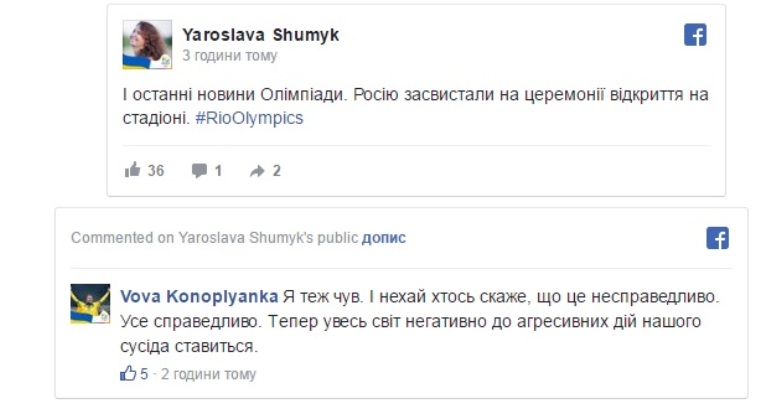Viewport: 781px width, 403px height.
Task: Click the thumbs-up like icon on Yaroslava's post
Action: (133, 171)
